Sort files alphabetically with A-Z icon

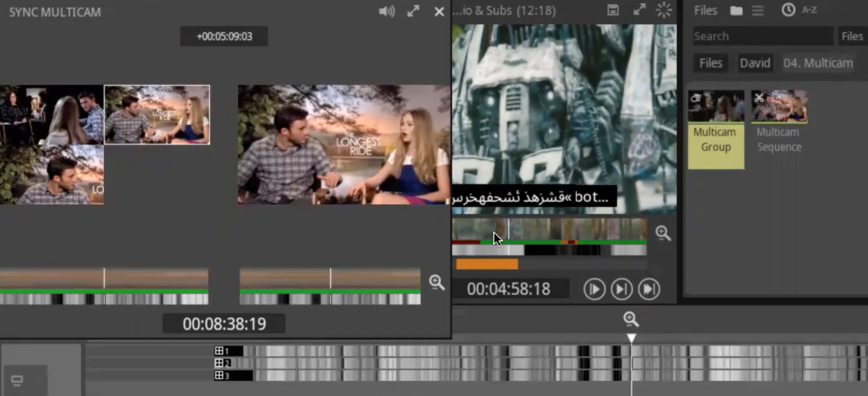pyautogui.click(x=809, y=10)
